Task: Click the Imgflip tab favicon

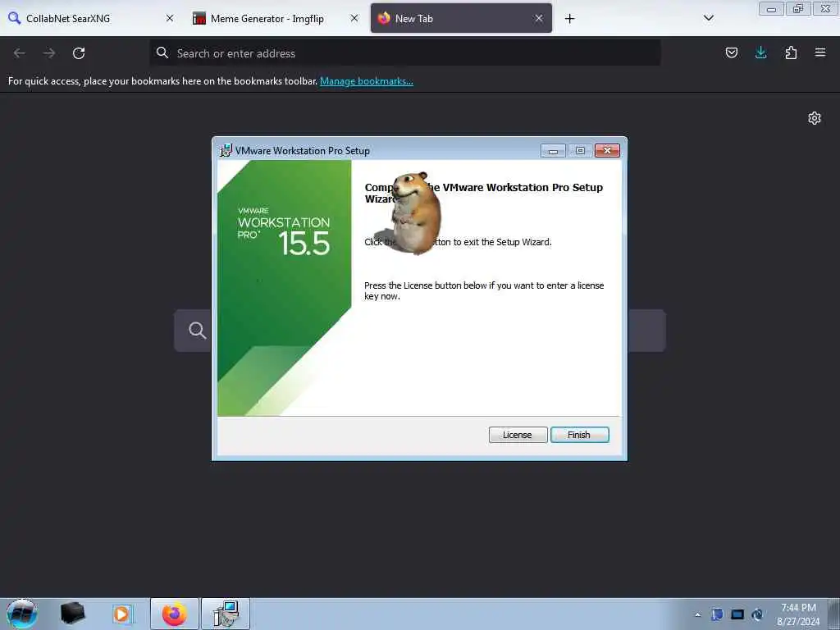Action: click(199, 18)
